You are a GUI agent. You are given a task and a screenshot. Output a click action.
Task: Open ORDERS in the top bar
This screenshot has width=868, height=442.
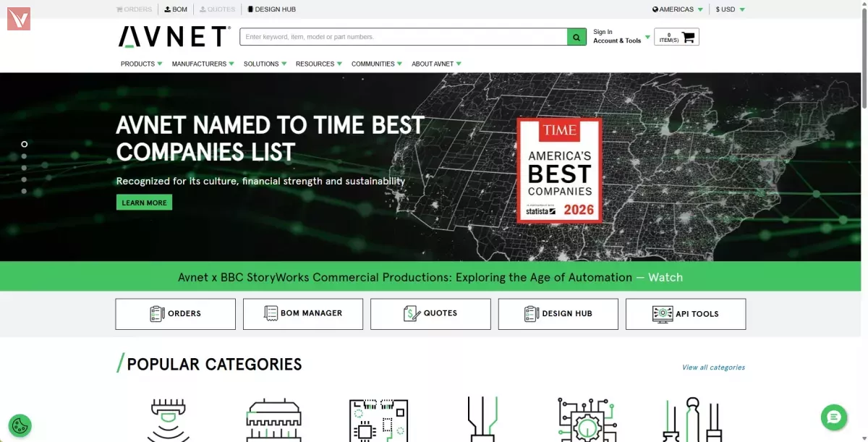(x=134, y=9)
